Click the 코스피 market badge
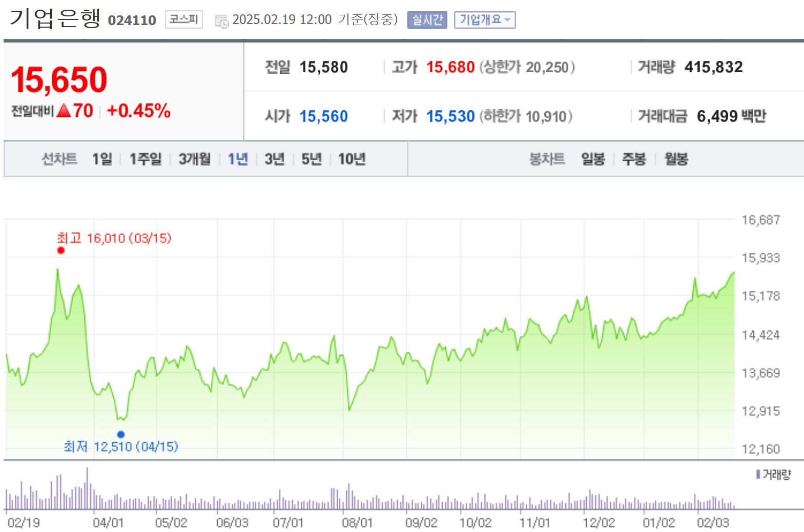The height and width of the screenshot is (532, 804). click(184, 19)
